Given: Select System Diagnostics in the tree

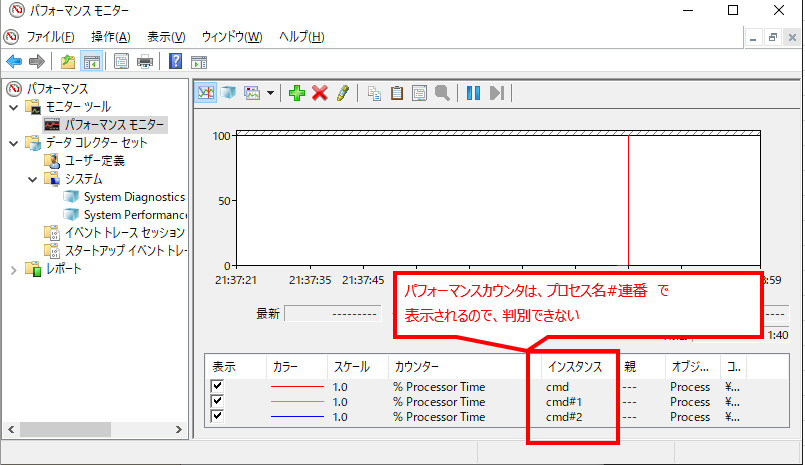Looking at the screenshot, I should (x=134, y=197).
